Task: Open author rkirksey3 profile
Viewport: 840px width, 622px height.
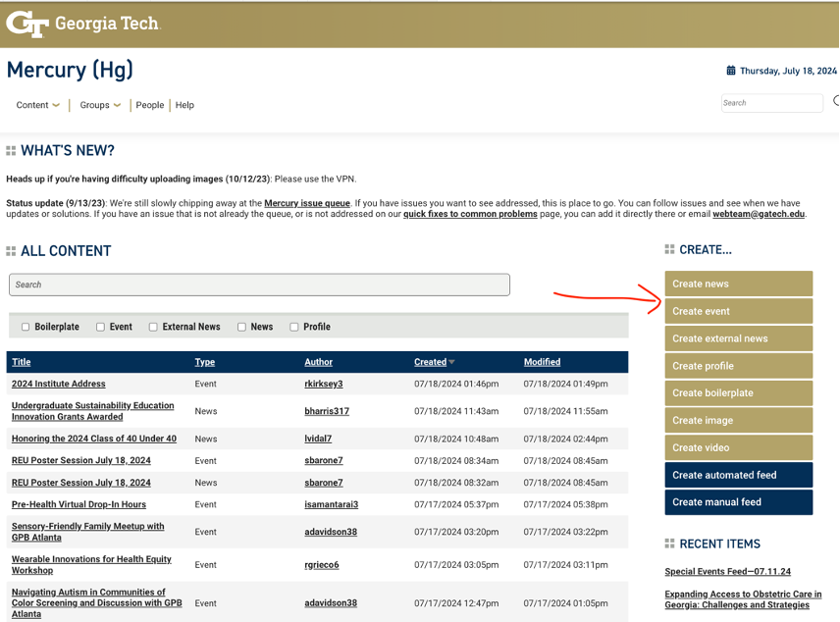Action: [324, 384]
